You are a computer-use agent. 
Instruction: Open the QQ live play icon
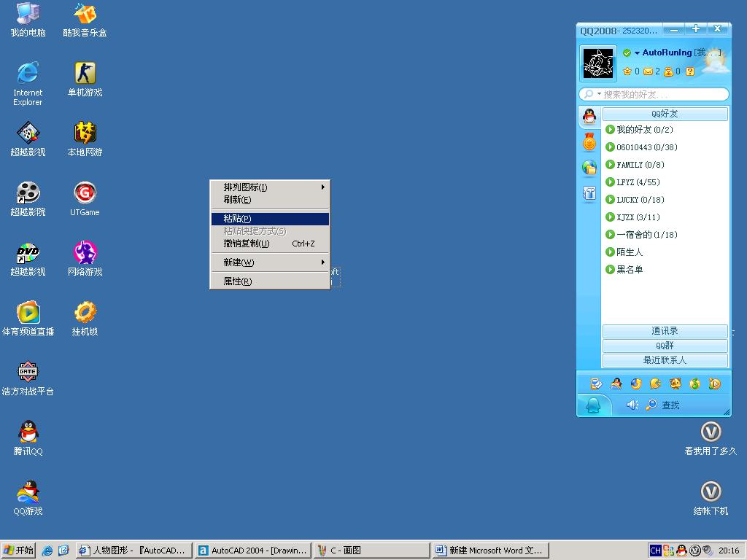pos(714,384)
